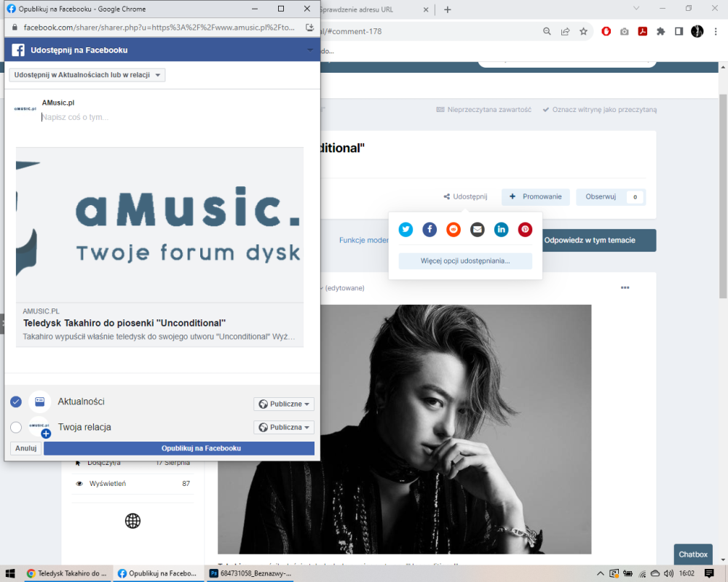Open the Chatbox panel
Viewport: 728px width, 582px height.
point(692,554)
